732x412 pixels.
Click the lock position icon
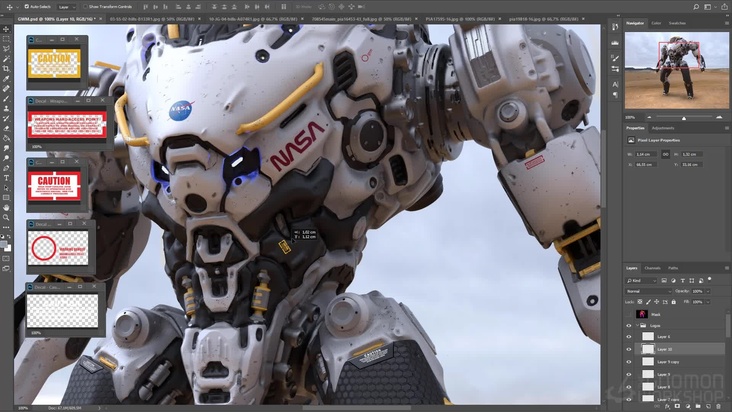[x=656, y=302]
